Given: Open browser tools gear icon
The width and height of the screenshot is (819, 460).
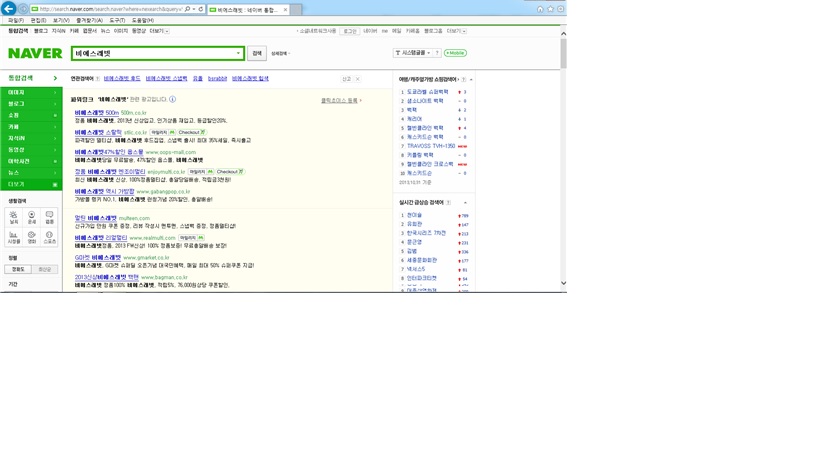Looking at the screenshot, I should coord(560,9).
